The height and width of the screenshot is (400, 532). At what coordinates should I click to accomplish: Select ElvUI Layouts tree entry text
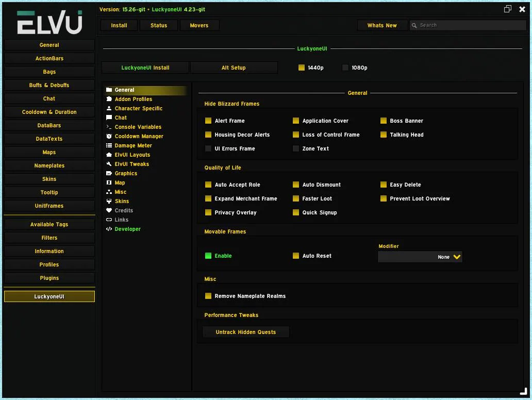132,155
